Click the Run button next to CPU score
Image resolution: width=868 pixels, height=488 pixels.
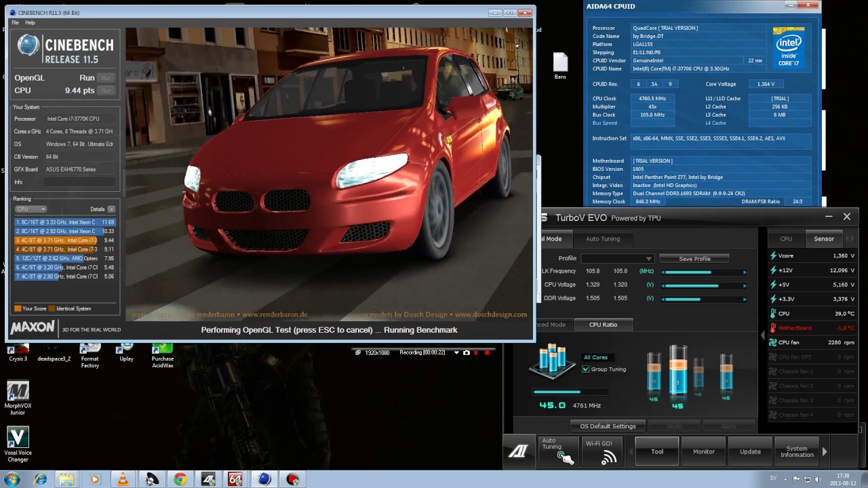[106, 90]
